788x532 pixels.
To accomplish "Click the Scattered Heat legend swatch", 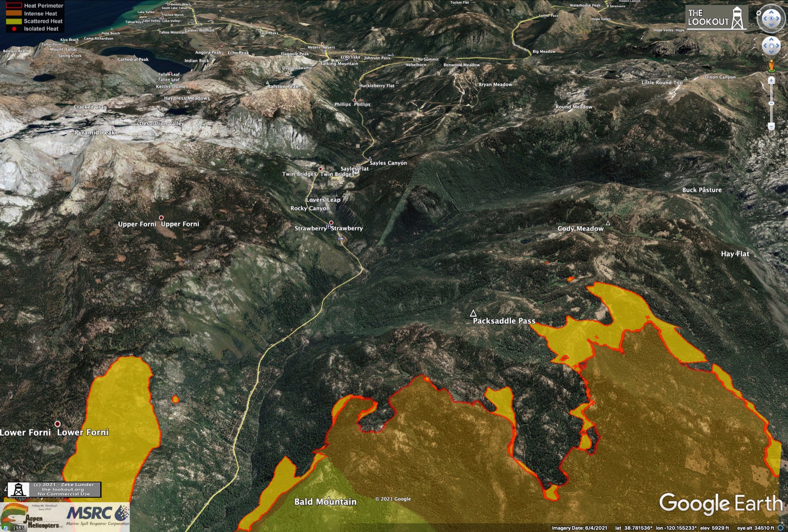I will point(14,21).
